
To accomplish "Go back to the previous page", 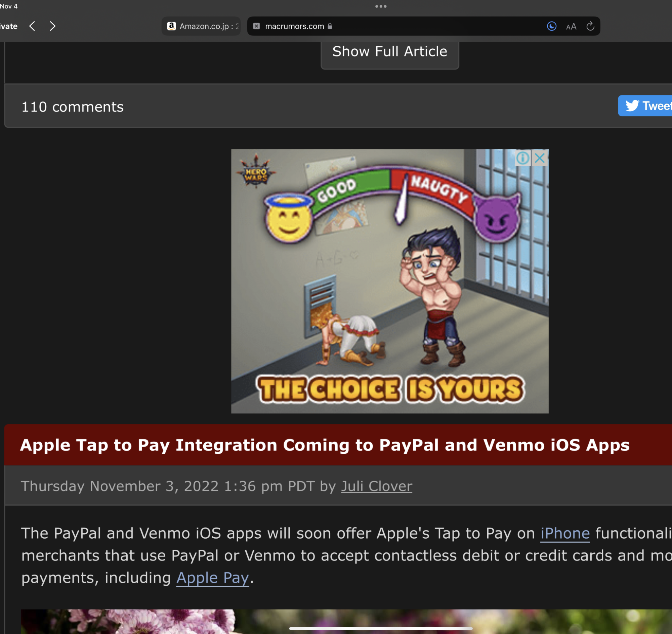I will (x=32, y=26).
